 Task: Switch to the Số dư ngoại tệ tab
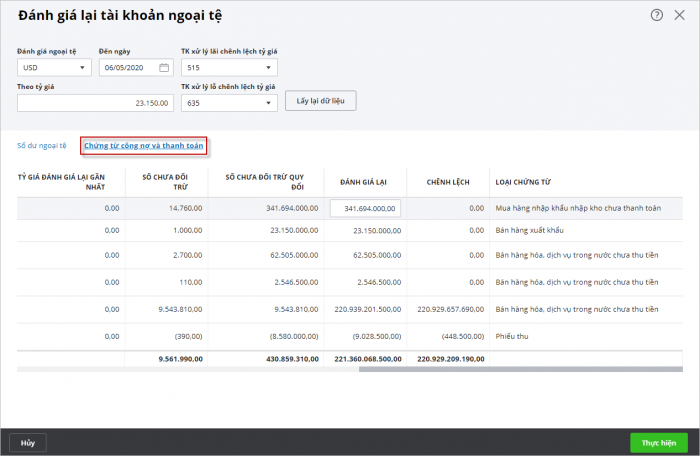pyautogui.click(x=42, y=146)
